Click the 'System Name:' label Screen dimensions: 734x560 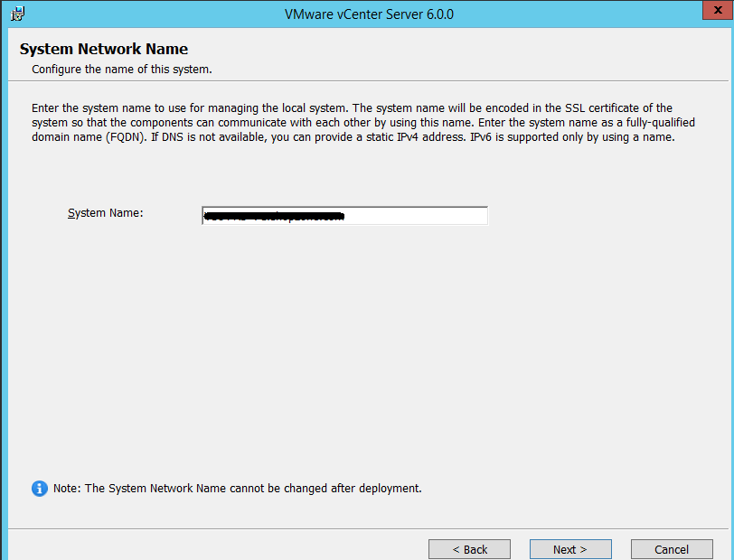pos(106,213)
